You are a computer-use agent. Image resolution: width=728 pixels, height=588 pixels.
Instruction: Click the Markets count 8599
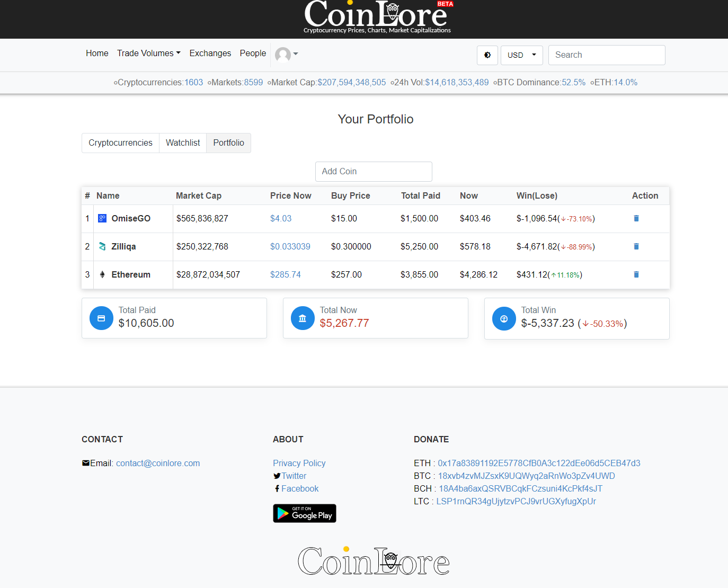tap(253, 83)
